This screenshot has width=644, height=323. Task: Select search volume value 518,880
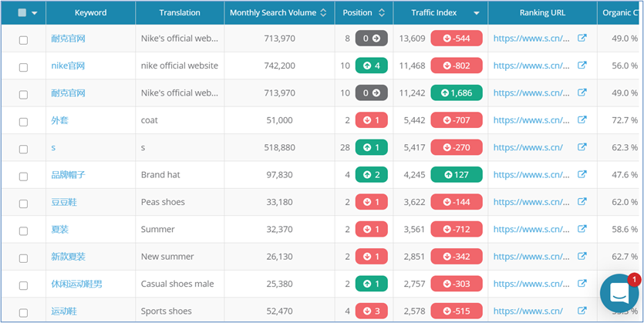(x=279, y=147)
